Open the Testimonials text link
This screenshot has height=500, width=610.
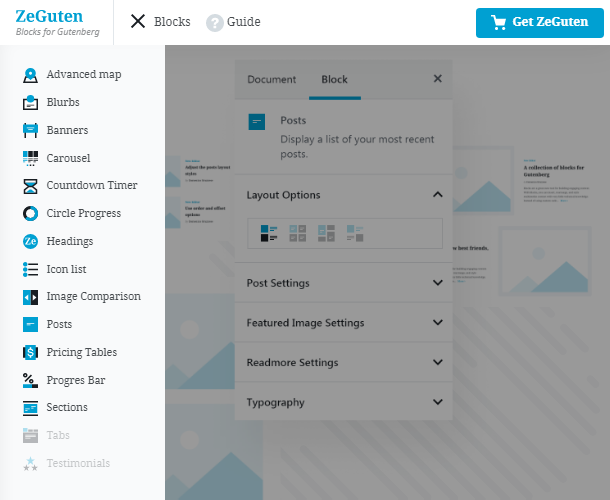[x=78, y=463]
